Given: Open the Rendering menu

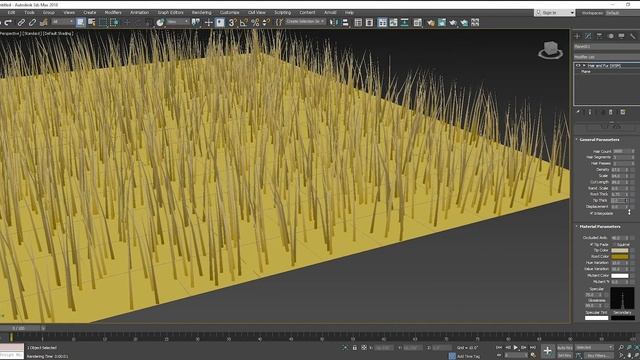Looking at the screenshot, I should click(202, 13).
